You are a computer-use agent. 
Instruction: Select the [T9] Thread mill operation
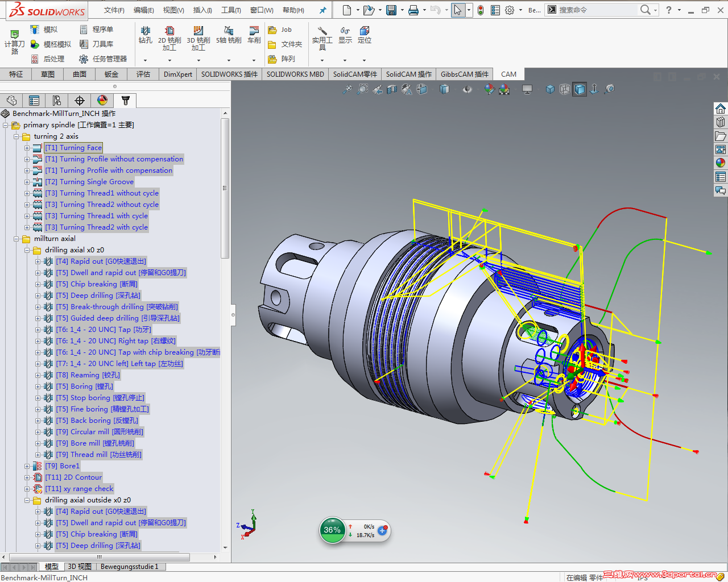tap(99, 455)
